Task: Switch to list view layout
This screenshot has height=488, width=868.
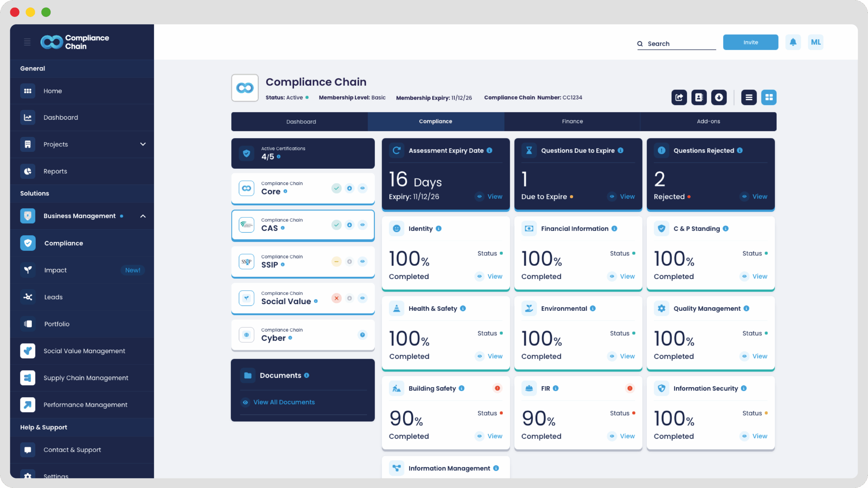Action: click(749, 98)
